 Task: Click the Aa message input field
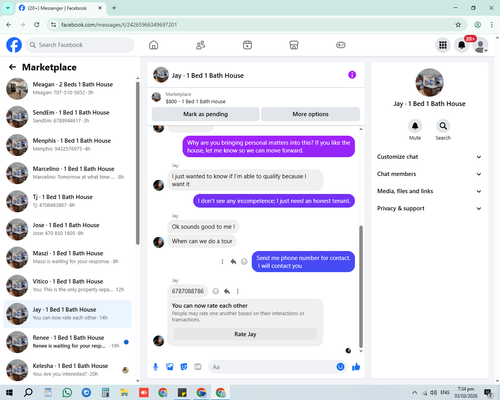pyautogui.click(x=272, y=367)
